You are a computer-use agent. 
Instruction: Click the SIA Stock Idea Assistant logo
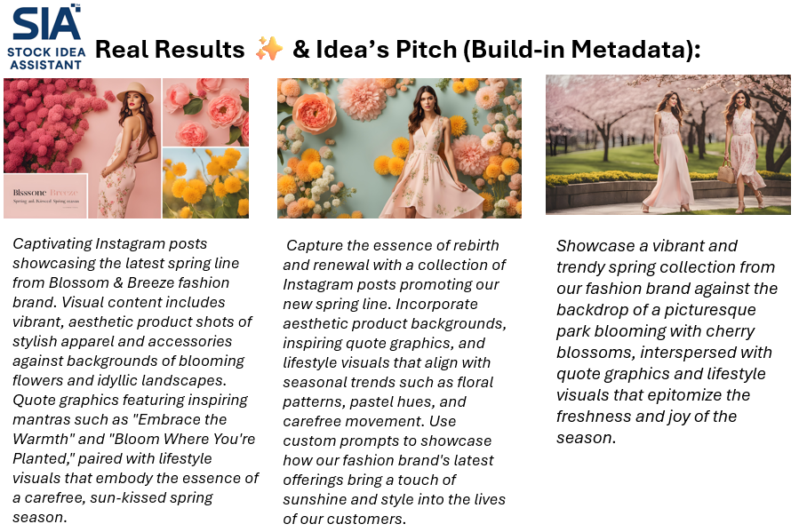point(46,36)
